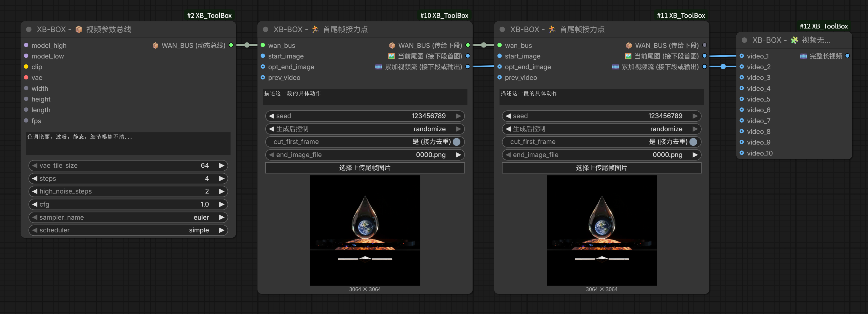Screen dimensions: 868x314
Task: Click the collapse dot of node #12 视频无...
Action: click(x=744, y=40)
